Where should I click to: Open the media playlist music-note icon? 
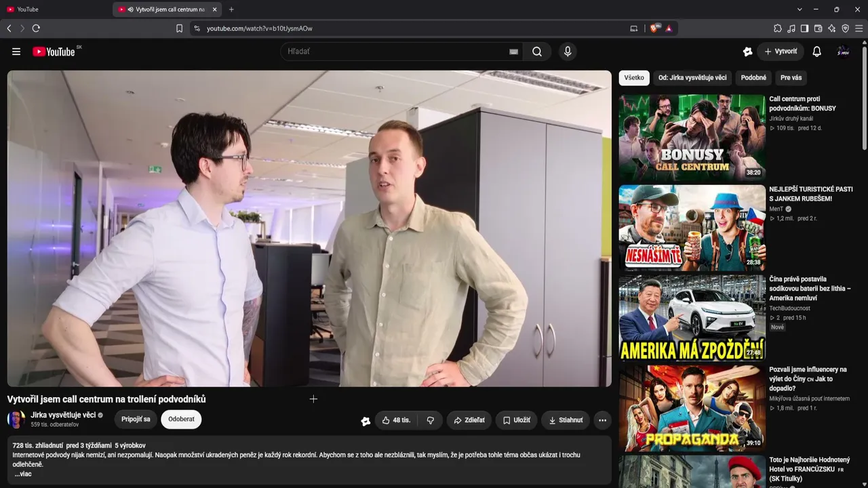(x=791, y=28)
